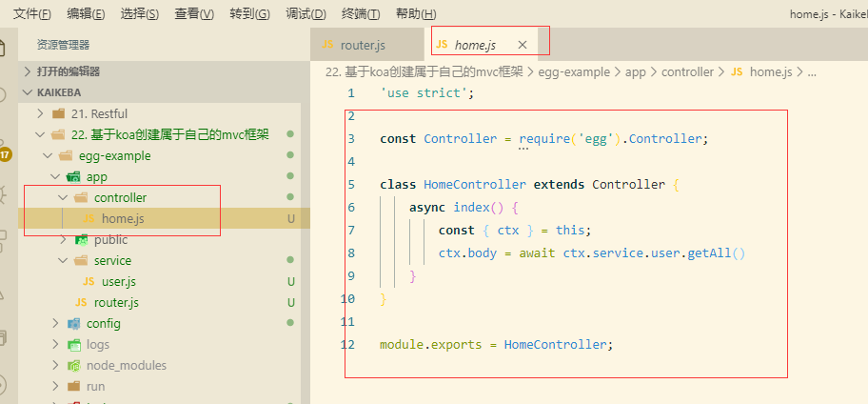Open the 转到(G) menu
The image size is (868, 404).
(249, 14)
